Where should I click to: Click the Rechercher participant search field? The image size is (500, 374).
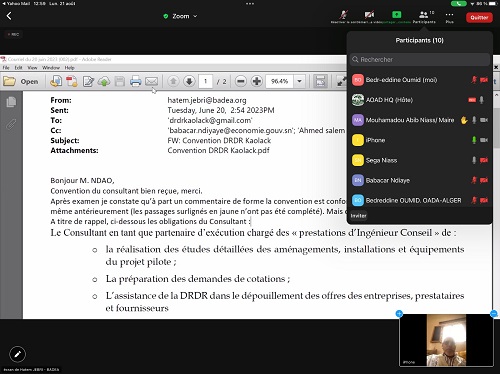420,59
